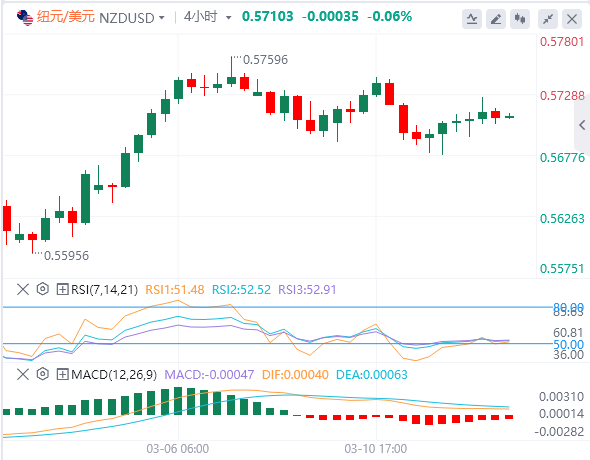
Task: Remove the MACD indicator panel
Action: pyautogui.click(x=23, y=374)
